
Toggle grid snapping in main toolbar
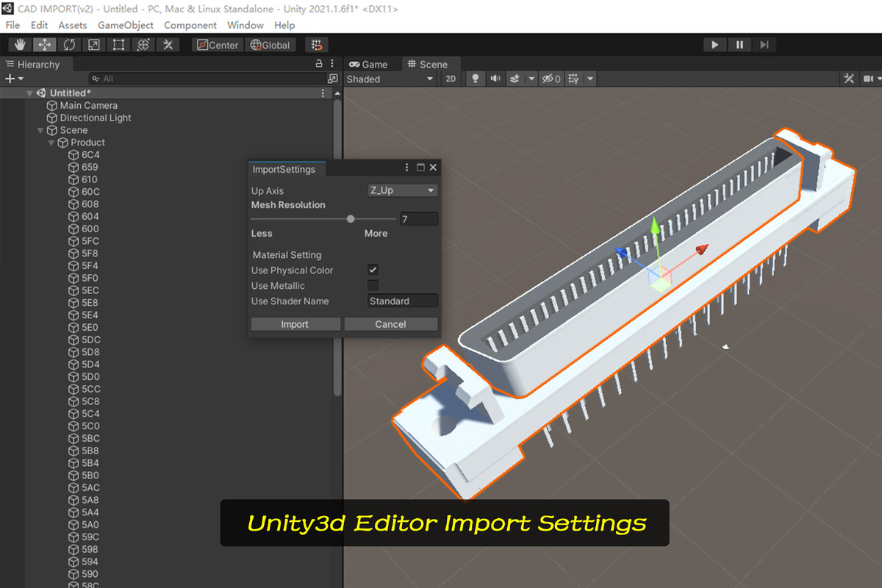[x=317, y=45]
